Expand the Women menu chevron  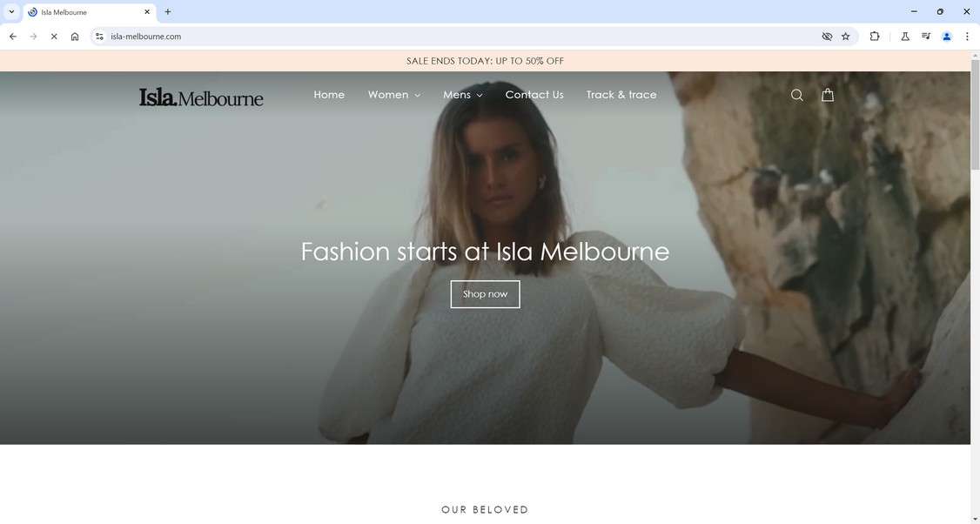(418, 95)
